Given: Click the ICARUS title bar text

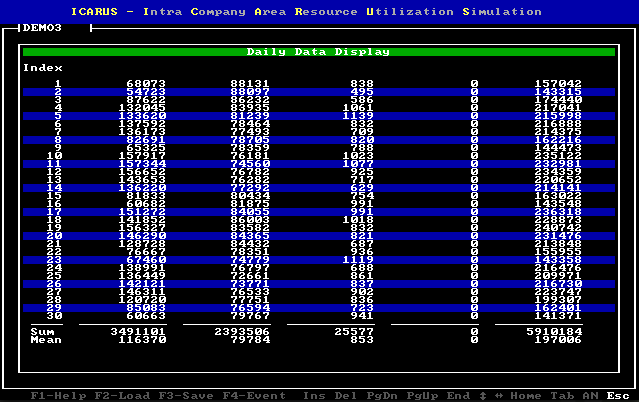Looking at the screenshot, I should click(x=319, y=12).
